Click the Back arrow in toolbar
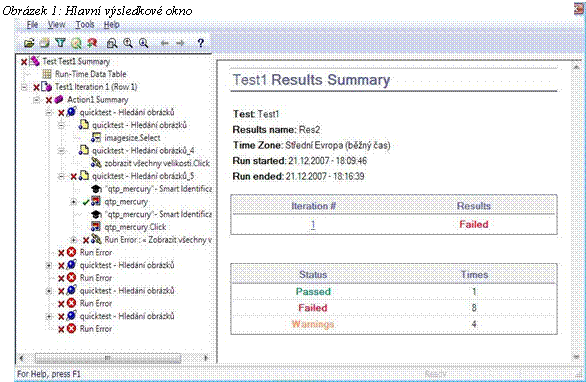Viewport: 586px width, 382px height. (x=164, y=43)
